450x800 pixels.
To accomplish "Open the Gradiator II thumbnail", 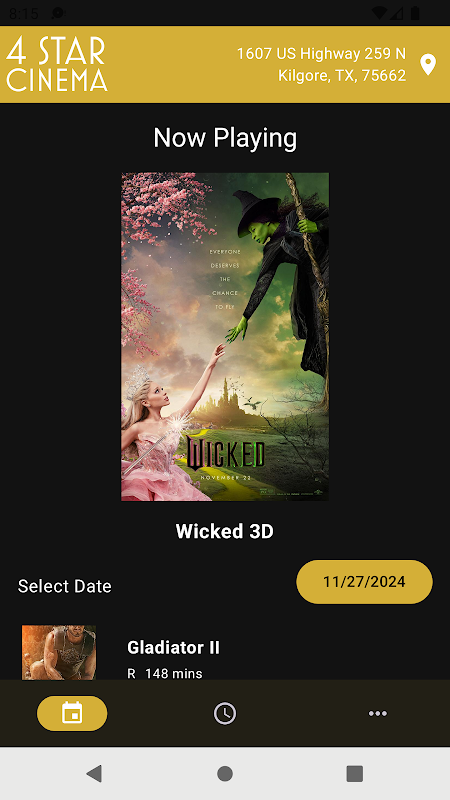I will click(59, 653).
